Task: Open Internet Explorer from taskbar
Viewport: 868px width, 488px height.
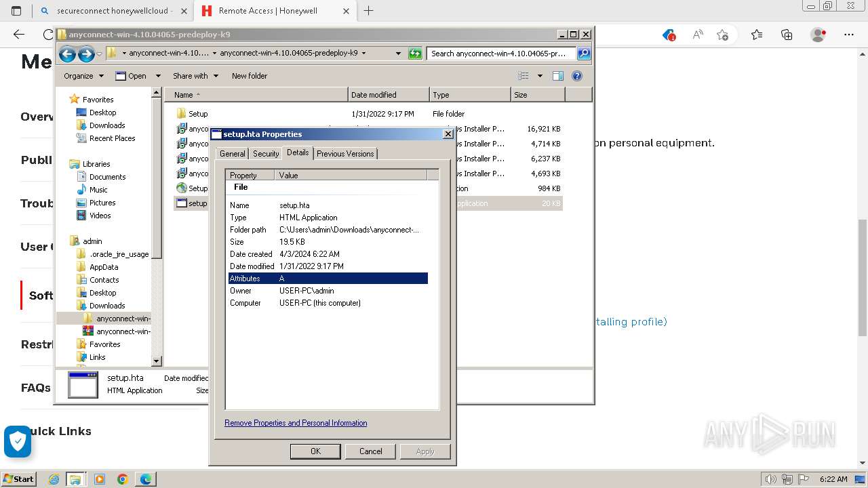Action: 54,479
